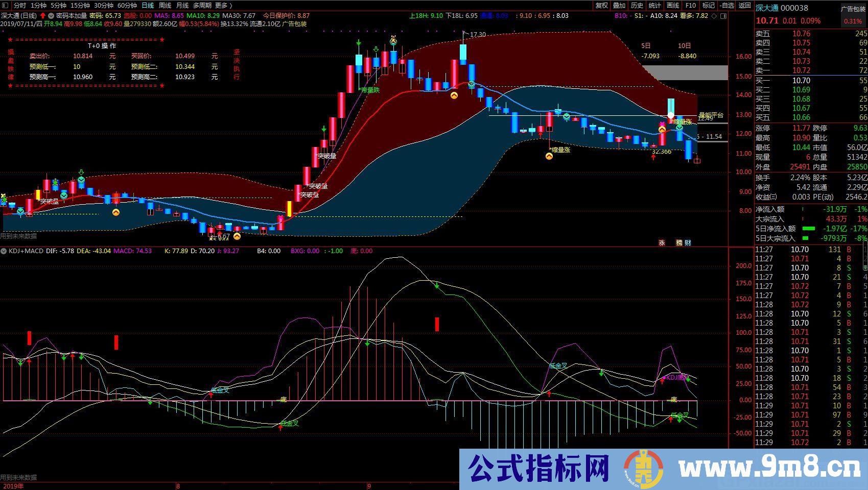Open main chart indicator dropdown near 密码本加量
The width and height of the screenshot is (868, 490).
tap(51, 16)
